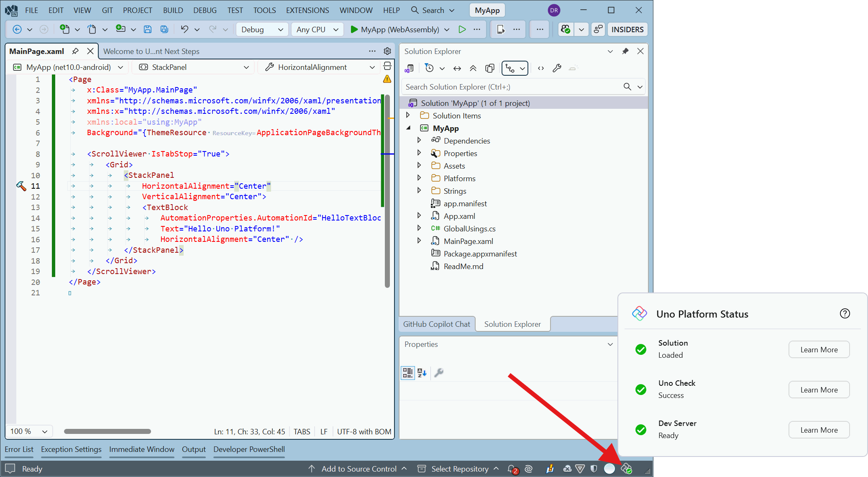Switch to GitHub Copilot Chat tab
This screenshot has width=868, height=477.
[436, 324]
